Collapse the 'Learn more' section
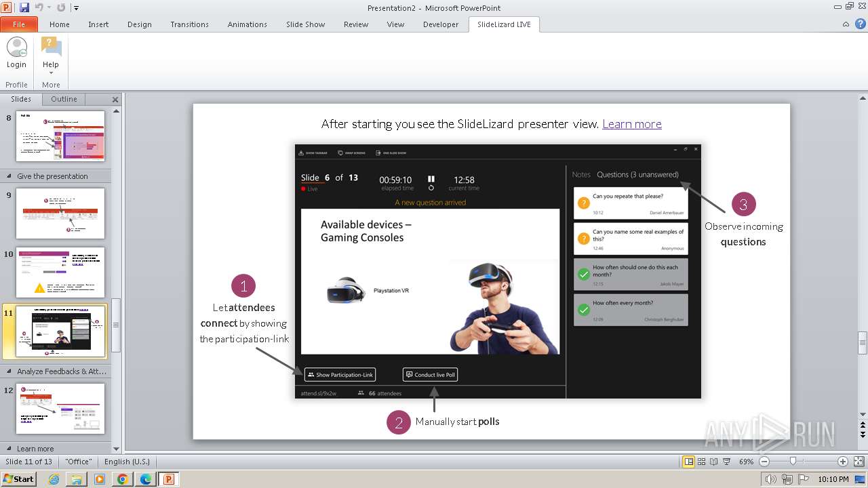The image size is (868, 488). pos(9,449)
